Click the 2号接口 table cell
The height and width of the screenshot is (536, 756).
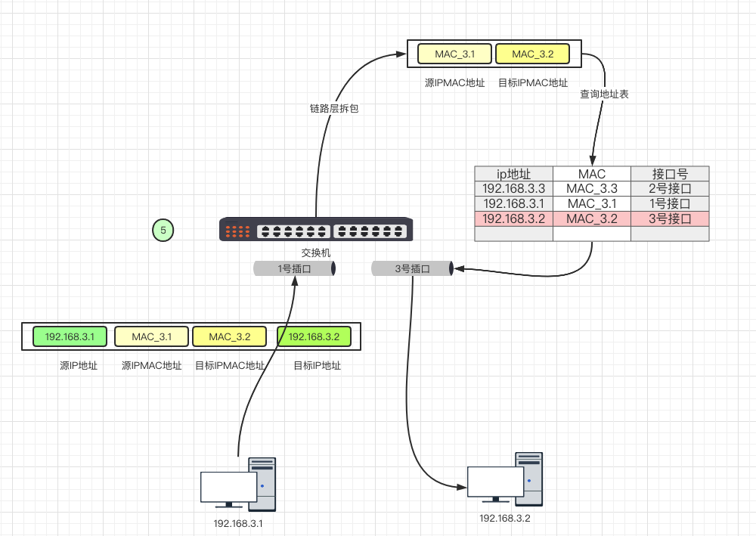coord(670,189)
